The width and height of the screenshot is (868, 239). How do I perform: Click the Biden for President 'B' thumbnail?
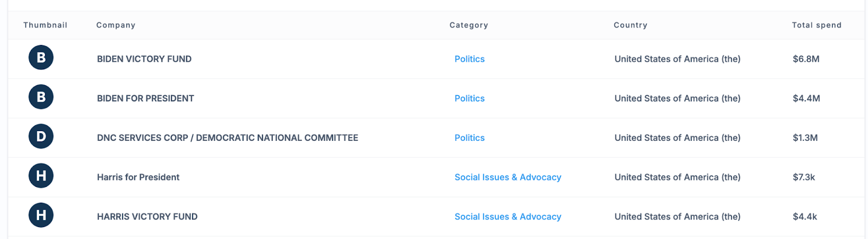41,97
